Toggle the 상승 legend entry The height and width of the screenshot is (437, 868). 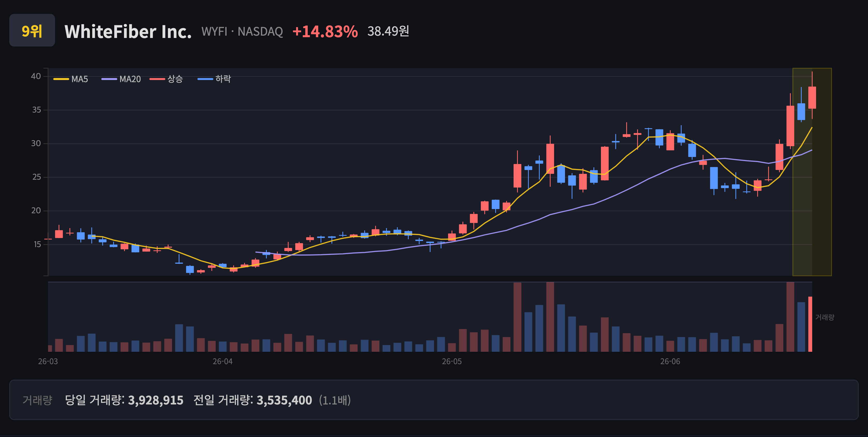(166, 79)
